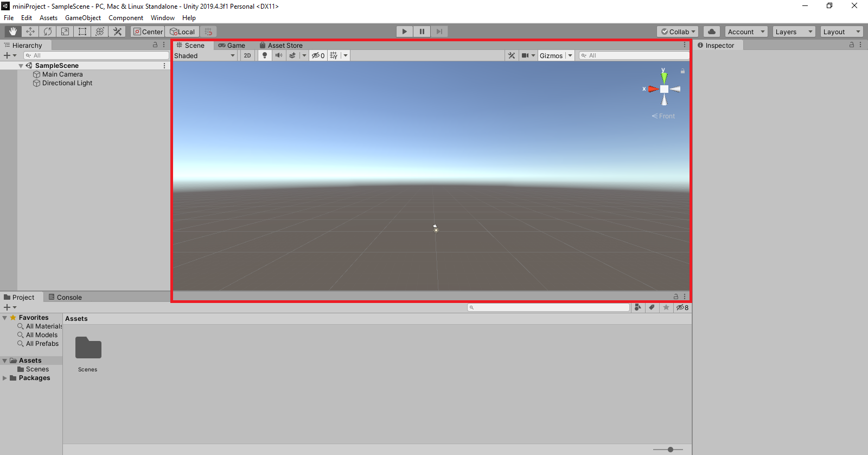Select the Hand tool

pyautogui.click(x=13, y=31)
